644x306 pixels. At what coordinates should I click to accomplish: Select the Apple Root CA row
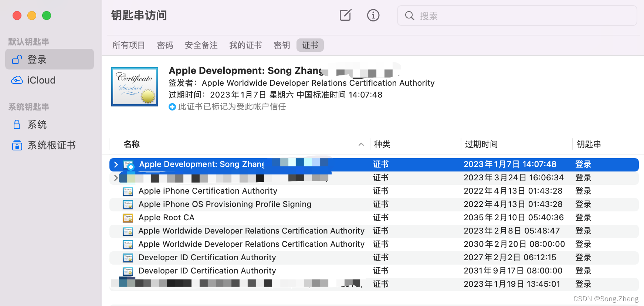(x=374, y=218)
